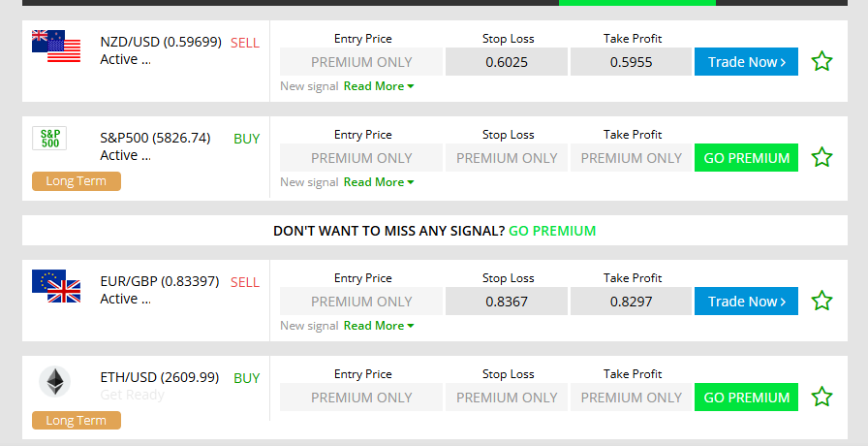Click the NZD/USD flag pair icon
The height and width of the screenshot is (446, 868).
pyautogui.click(x=56, y=47)
